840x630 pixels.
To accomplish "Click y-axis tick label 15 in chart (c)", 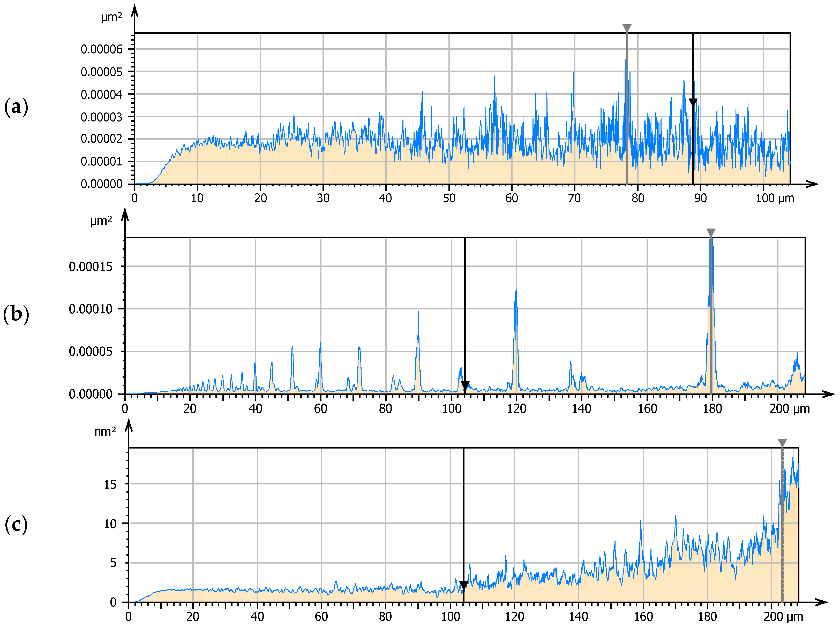I will pos(110,484).
